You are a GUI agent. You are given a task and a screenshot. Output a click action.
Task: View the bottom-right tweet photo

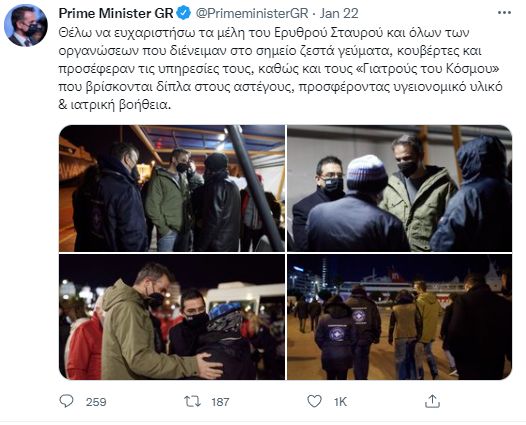click(400, 317)
